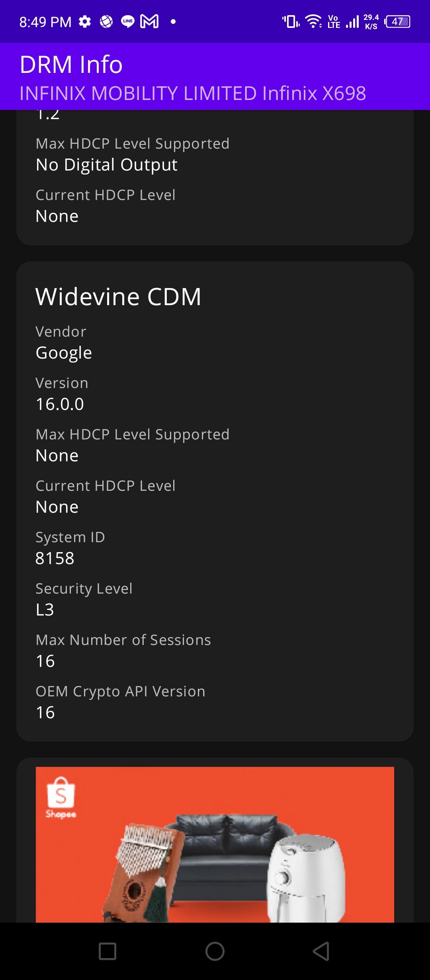This screenshot has height=980, width=430.
Task: Tap the Infinix X698 device subtitle
Action: tap(193, 93)
